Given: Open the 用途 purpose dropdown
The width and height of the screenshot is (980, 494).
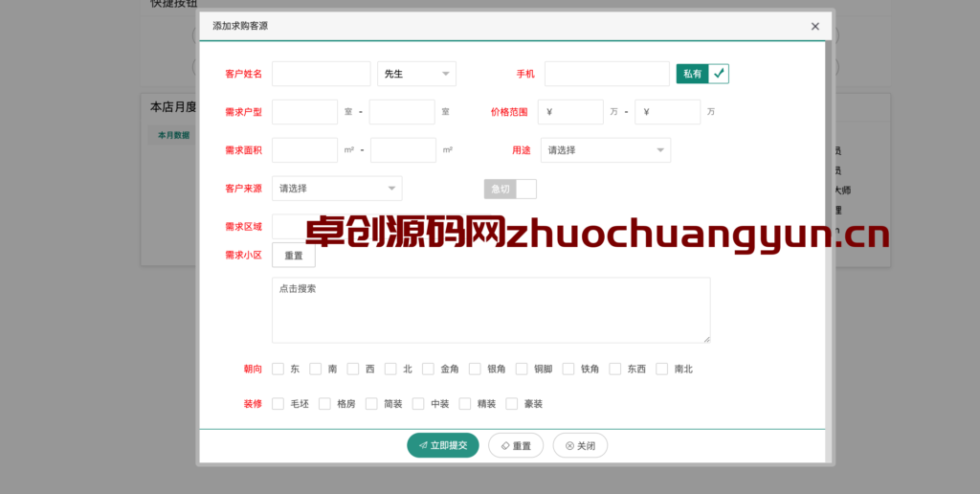Looking at the screenshot, I should [x=606, y=150].
